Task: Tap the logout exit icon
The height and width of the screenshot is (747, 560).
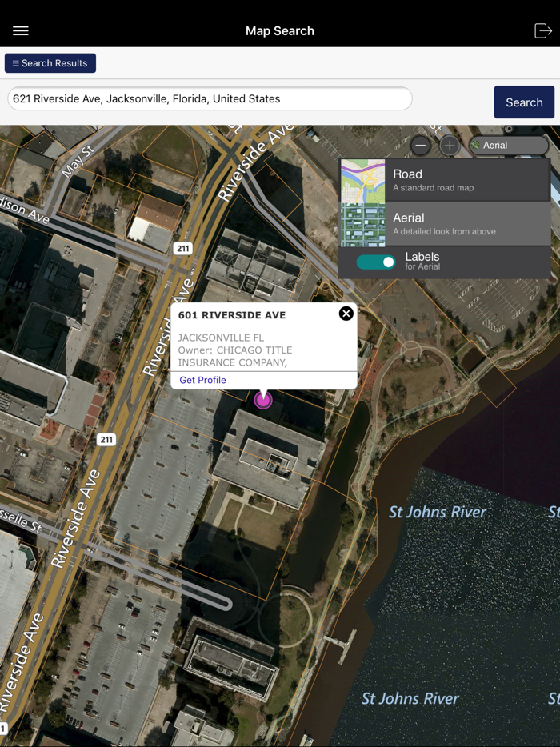Action: [542, 30]
